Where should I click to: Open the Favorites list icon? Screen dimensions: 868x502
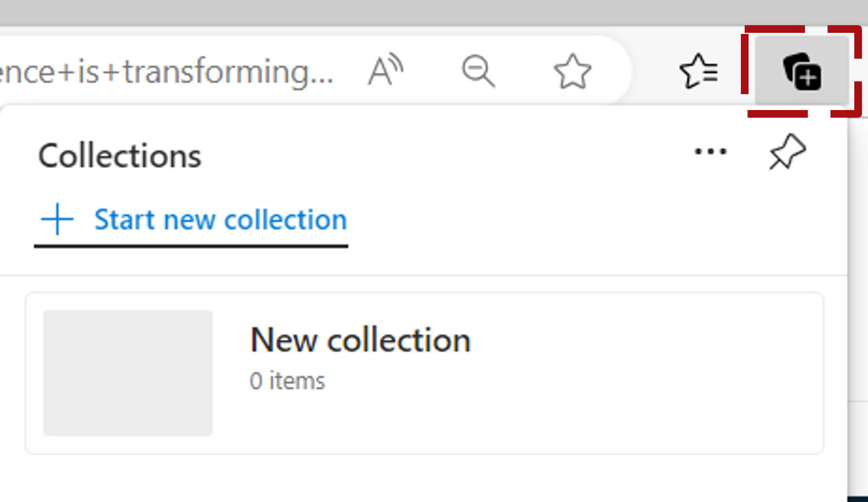tap(699, 71)
